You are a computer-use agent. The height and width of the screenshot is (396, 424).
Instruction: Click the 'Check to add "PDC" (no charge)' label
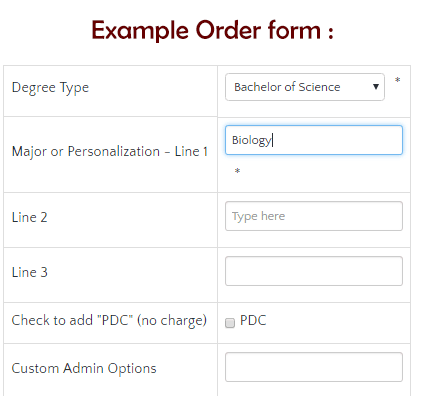point(109,321)
